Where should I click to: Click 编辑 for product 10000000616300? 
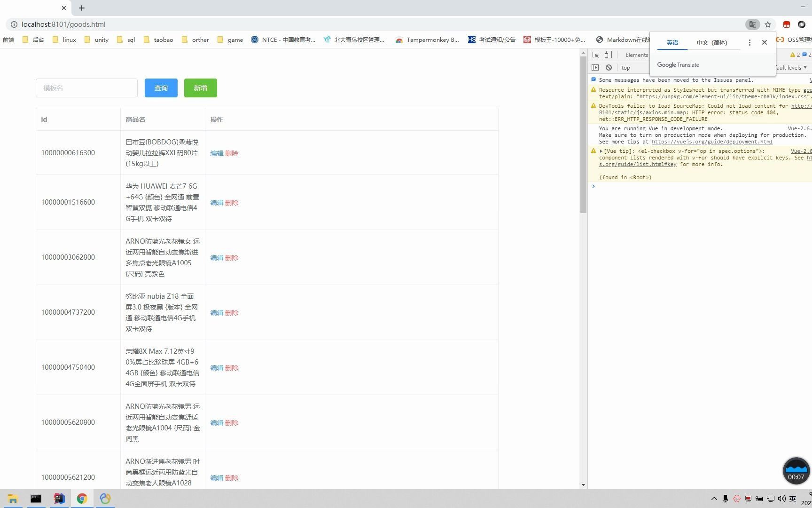[217, 153]
